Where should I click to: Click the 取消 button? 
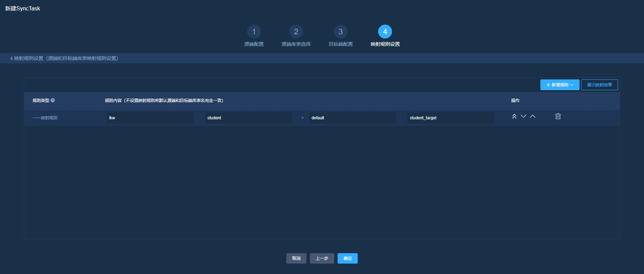[x=296, y=258]
